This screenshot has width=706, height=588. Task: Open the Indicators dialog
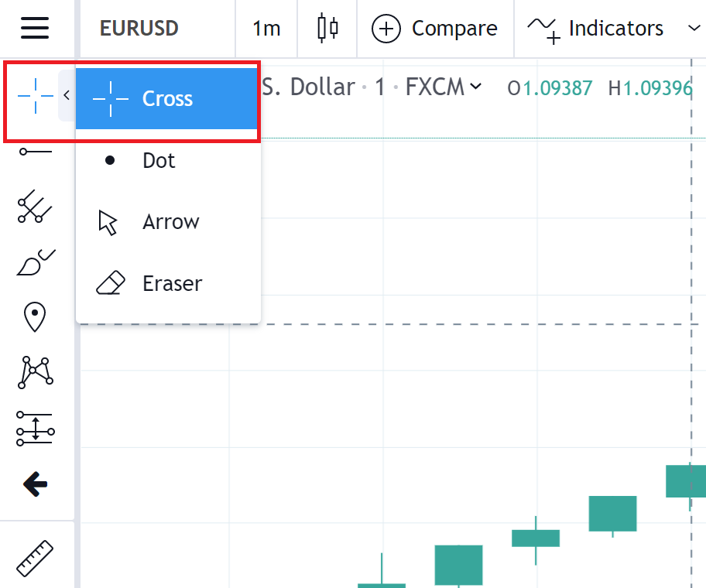(x=595, y=29)
